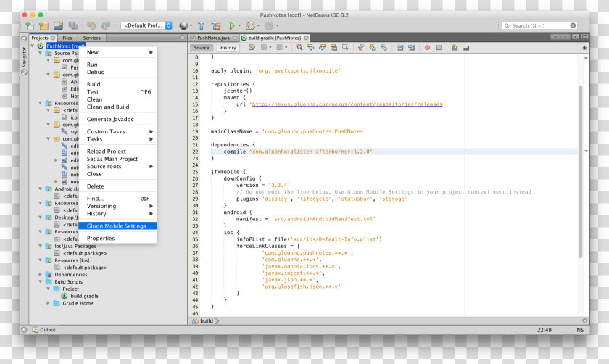This screenshot has height=364, width=609.
Task: Open the Versioning submenu
Action: [x=118, y=206]
